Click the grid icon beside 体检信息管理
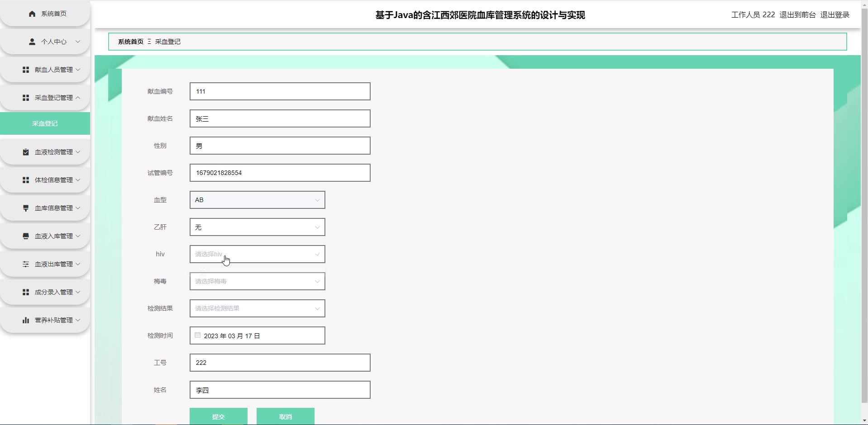868x425 pixels. click(x=26, y=180)
